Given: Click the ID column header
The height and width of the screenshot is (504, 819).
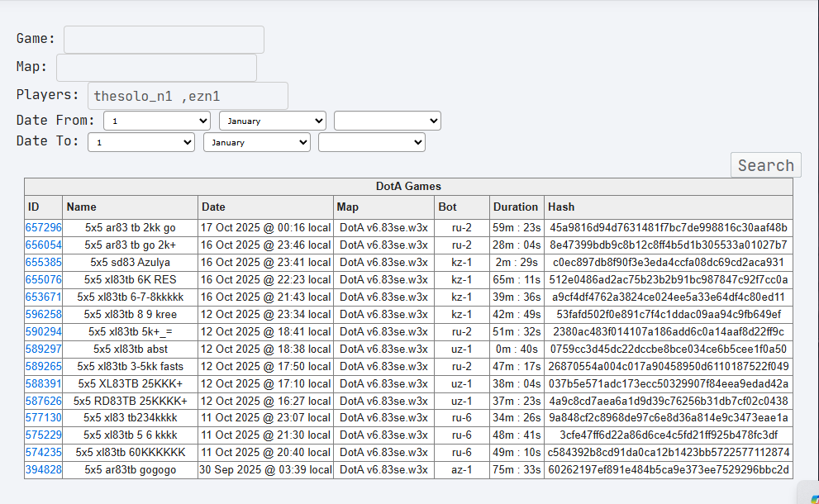Looking at the screenshot, I should pyautogui.click(x=43, y=207).
